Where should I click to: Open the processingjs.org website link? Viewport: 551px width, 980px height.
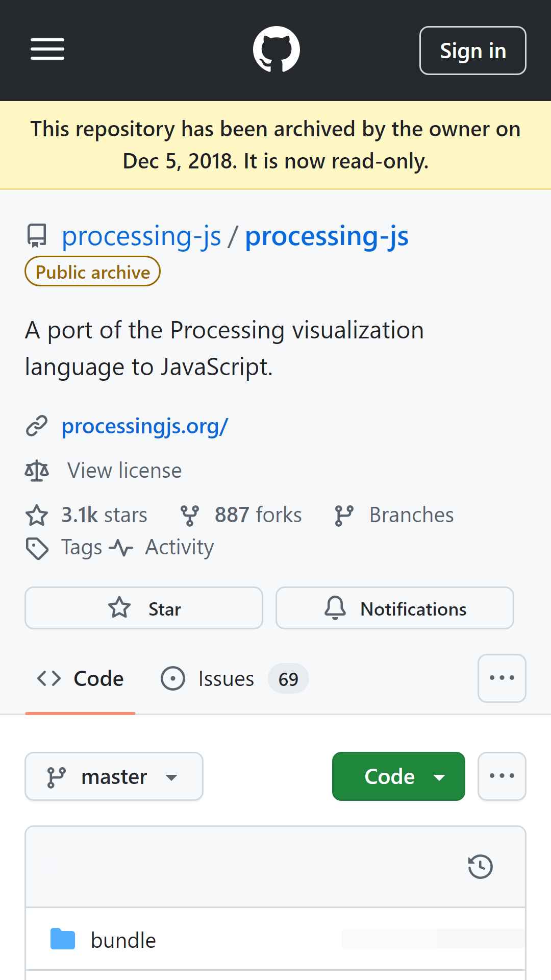(x=145, y=426)
